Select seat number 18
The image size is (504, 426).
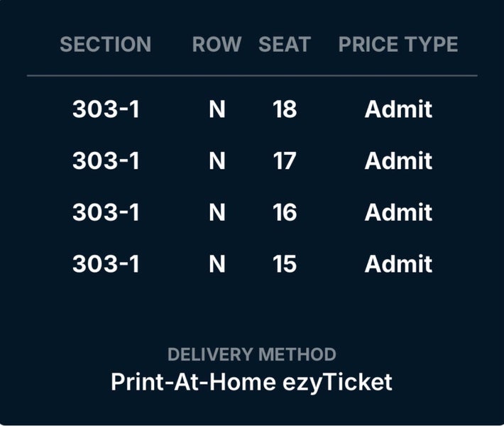click(284, 109)
